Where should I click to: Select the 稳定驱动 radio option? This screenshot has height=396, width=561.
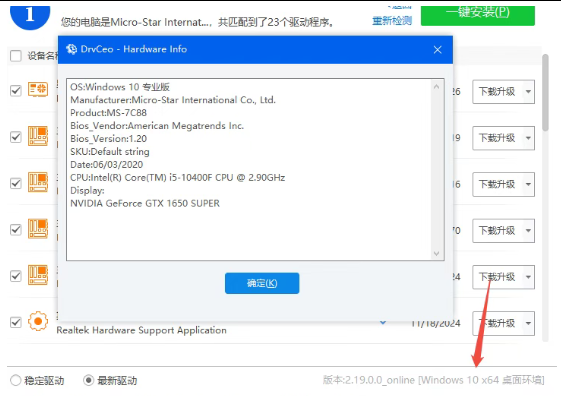pos(16,380)
